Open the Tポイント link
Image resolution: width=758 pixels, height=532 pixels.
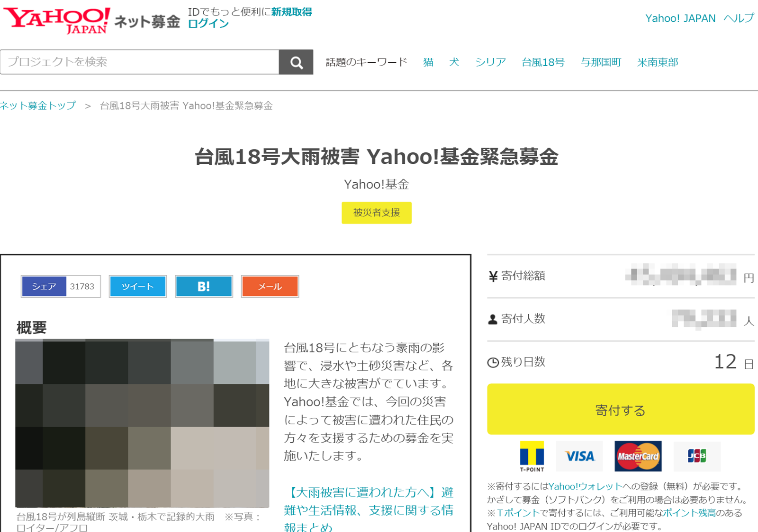[x=518, y=513]
